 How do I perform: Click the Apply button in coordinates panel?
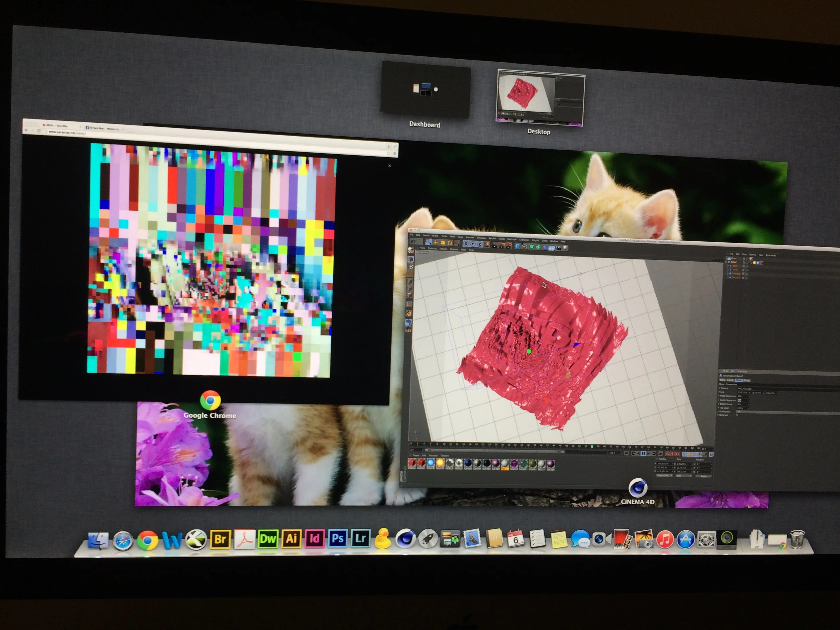pyautogui.click(x=704, y=476)
